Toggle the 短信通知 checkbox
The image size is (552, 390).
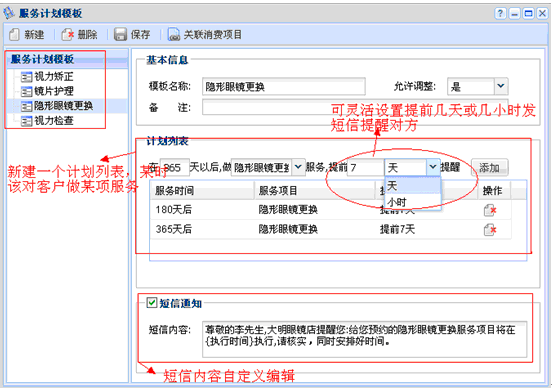pos(151,303)
